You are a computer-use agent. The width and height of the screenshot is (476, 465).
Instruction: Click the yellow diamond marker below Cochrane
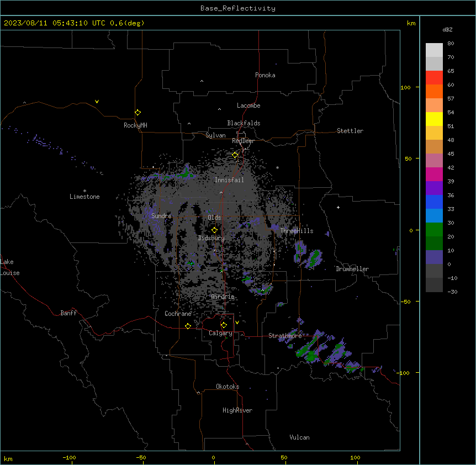click(x=188, y=326)
